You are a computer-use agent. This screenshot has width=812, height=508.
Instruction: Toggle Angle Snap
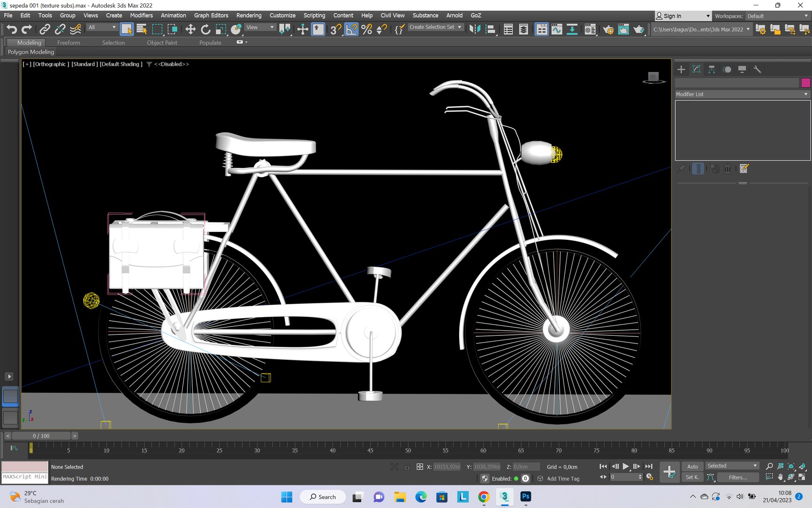tap(351, 29)
